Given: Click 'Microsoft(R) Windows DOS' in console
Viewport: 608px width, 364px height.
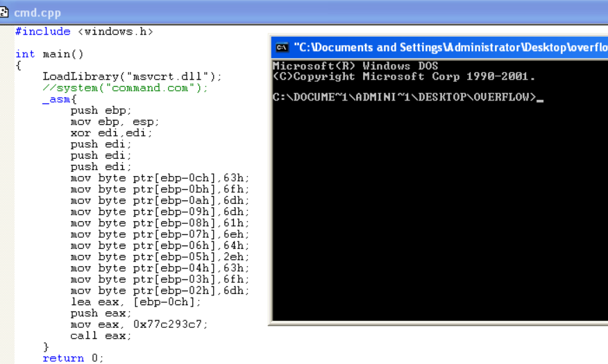Looking at the screenshot, I should [x=355, y=66].
